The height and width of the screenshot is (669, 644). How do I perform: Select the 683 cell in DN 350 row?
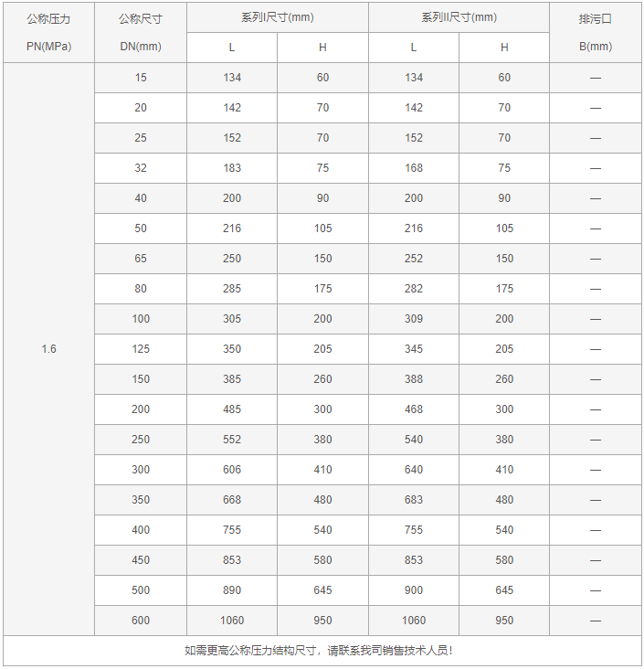coord(414,500)
